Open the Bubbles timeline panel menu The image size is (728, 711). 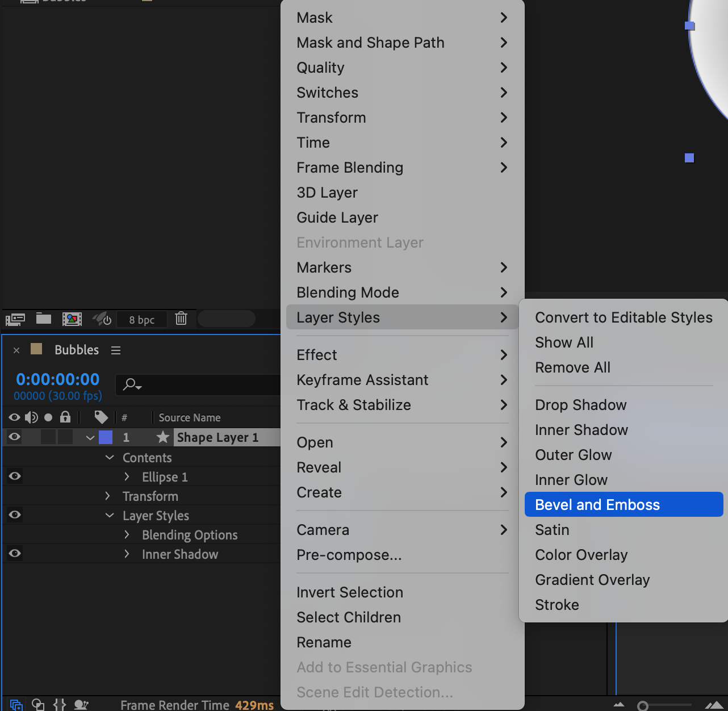click(x=116, y=350)
